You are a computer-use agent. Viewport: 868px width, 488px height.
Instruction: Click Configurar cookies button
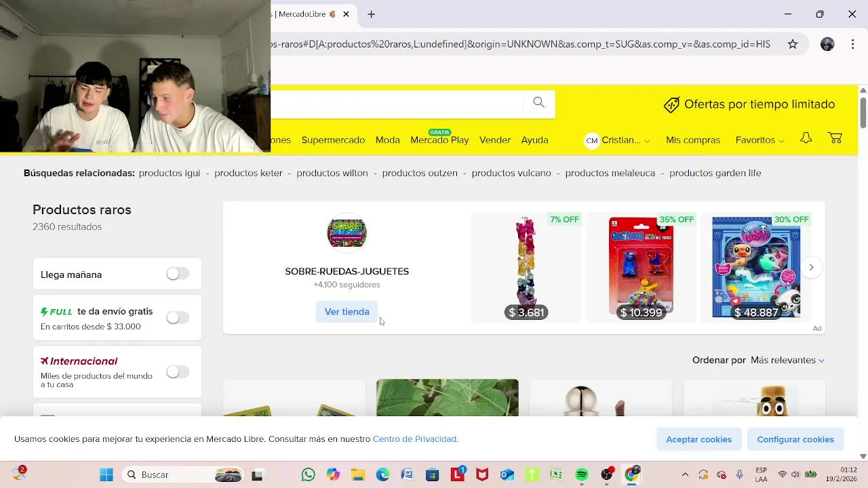[x=795, y=439]
